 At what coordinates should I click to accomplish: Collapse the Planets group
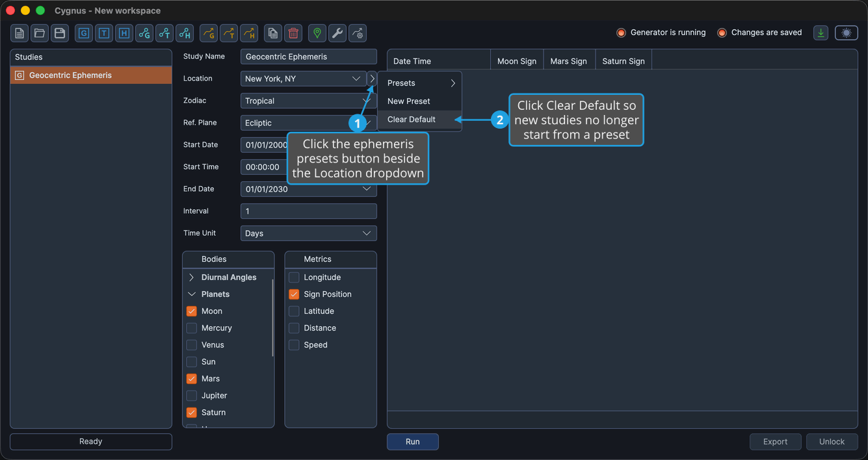192,294
